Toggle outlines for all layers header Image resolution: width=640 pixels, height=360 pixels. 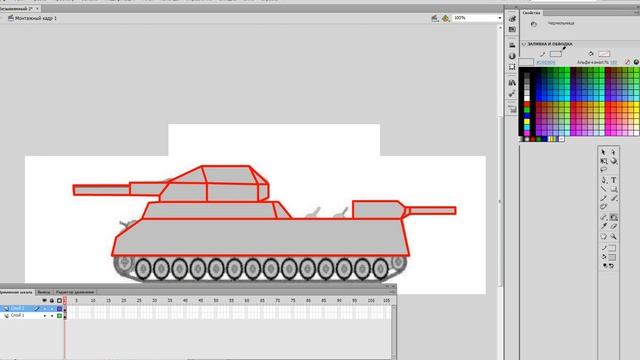pos(59,300)
